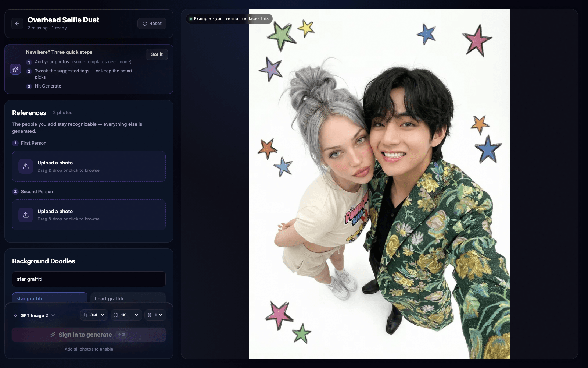This screenshot has height=368, width=588.
Task: Click the resolution frame icon
Action: coord(116,315)
